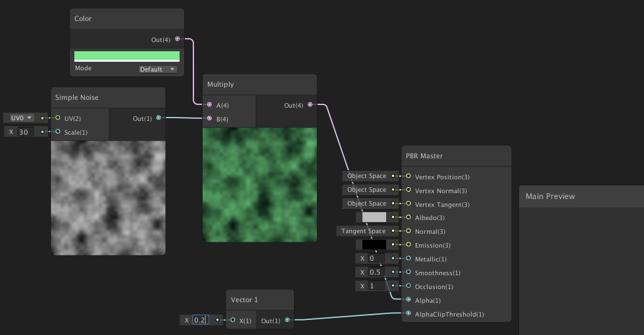Click the gray Albedo color swatch
The width and height of the screenshot is (644, 335).
tap(374, 217)
